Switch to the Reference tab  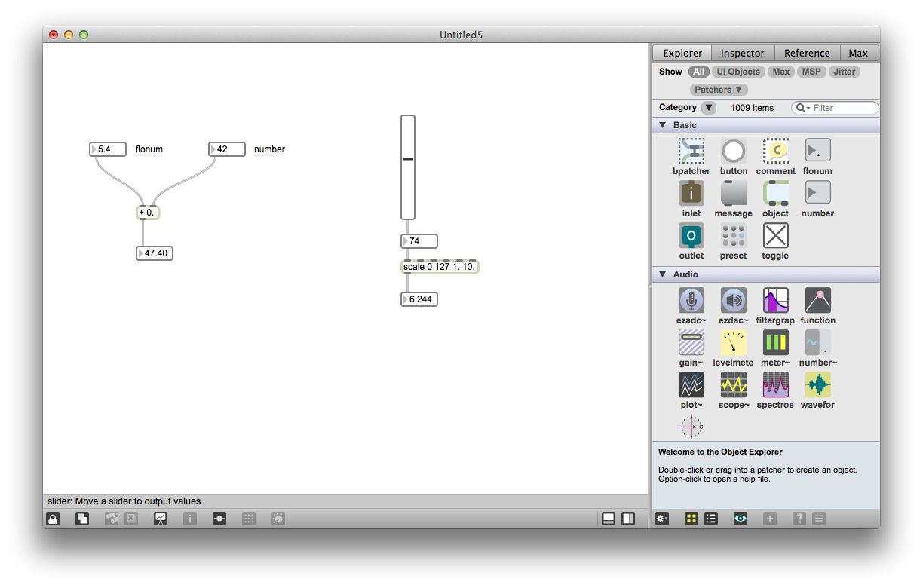(807, 53)
